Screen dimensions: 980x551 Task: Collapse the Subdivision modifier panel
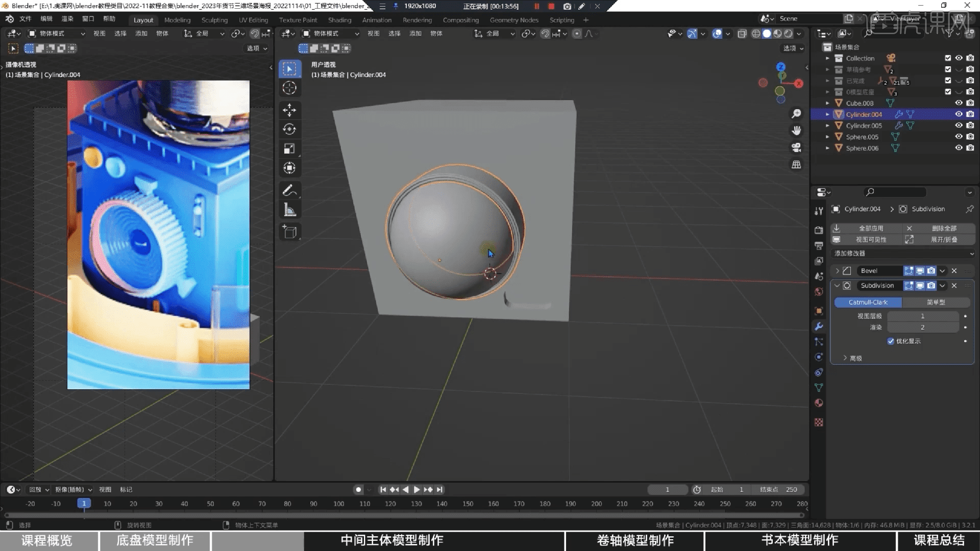point(837,286)
